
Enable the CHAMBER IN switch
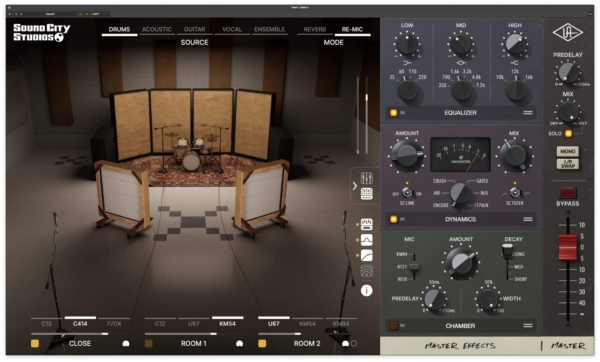(394, 326)
